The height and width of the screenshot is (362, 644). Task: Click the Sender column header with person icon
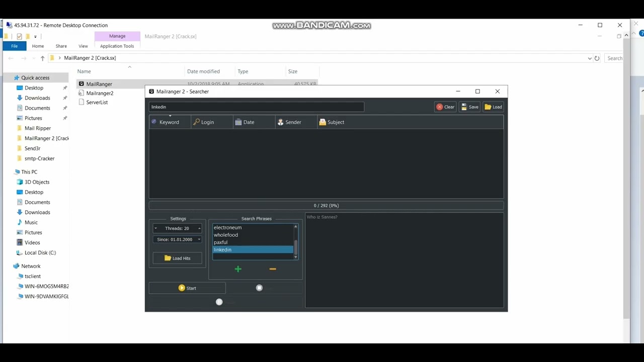(296, 122)
